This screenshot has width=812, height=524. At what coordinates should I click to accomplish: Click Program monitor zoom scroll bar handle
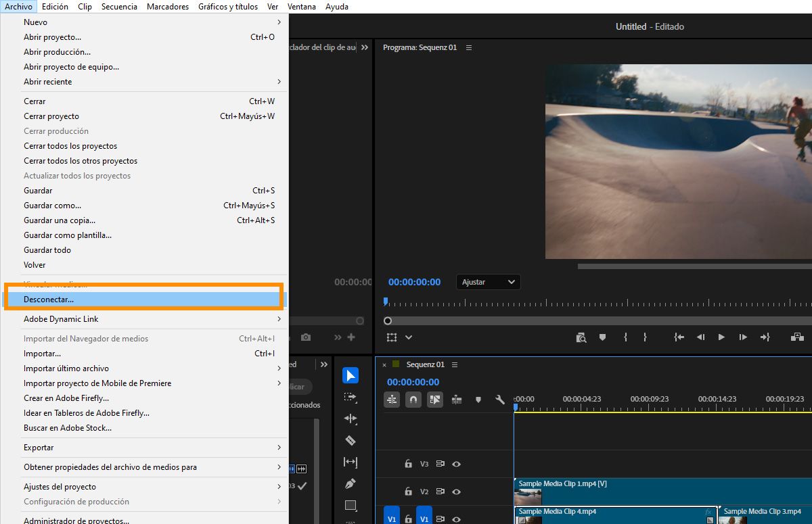388,320
